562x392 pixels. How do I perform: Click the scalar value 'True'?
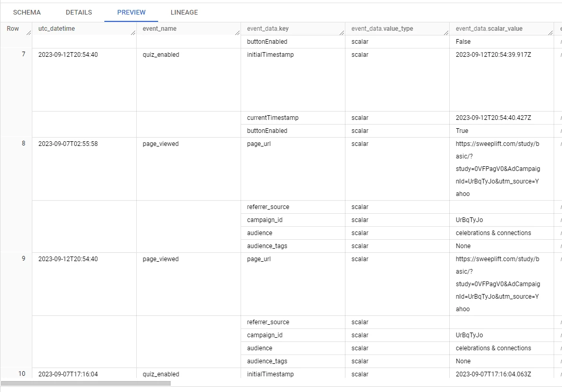pos(462,131)
